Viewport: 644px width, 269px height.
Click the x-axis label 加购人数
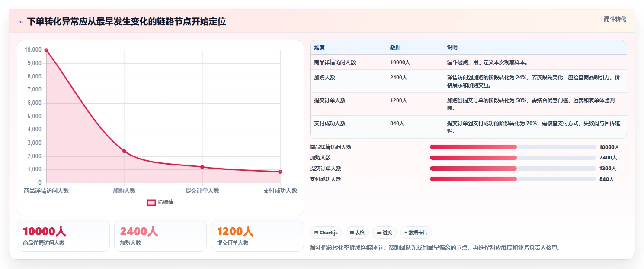(124, 191)
